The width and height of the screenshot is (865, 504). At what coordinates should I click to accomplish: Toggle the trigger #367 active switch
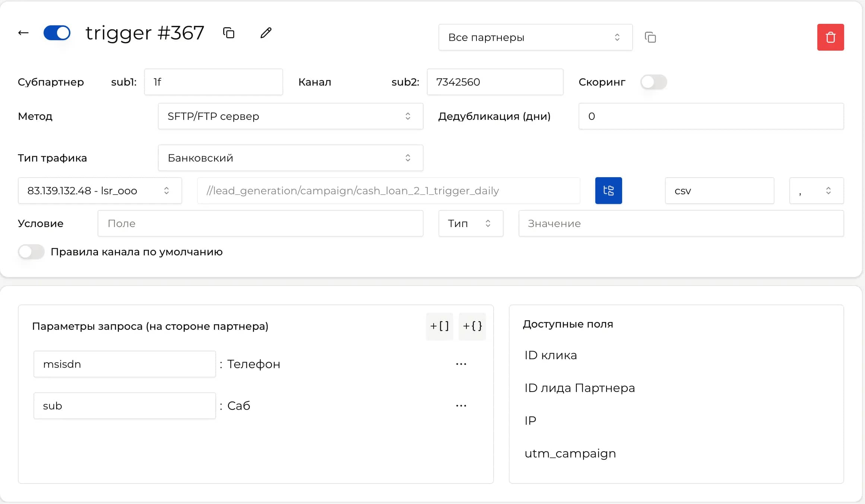point(57,33)
